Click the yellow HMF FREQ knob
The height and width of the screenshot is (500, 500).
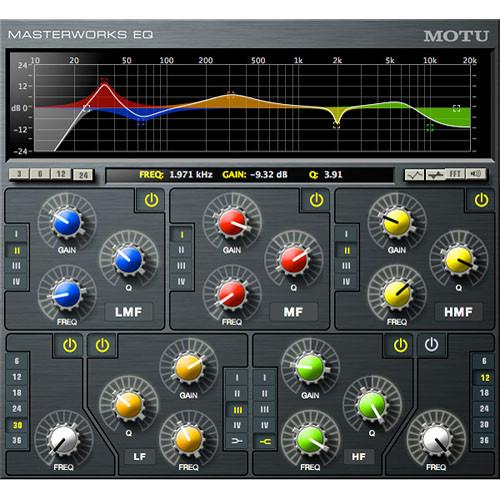click(397, 294)
